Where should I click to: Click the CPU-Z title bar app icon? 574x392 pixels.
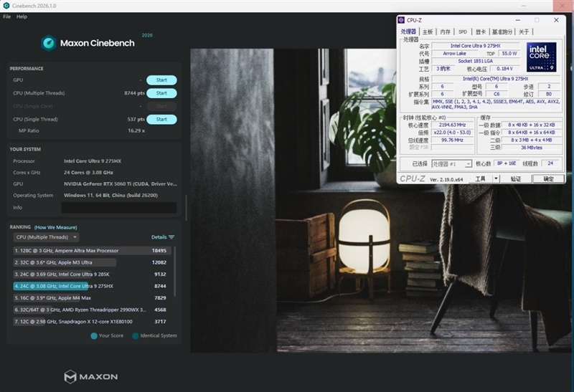401,20
